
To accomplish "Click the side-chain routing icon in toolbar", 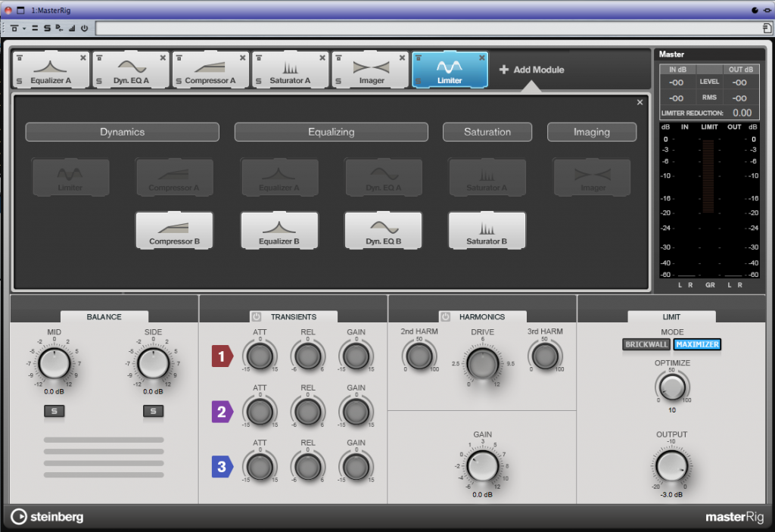I will click(x=59, y=28).
